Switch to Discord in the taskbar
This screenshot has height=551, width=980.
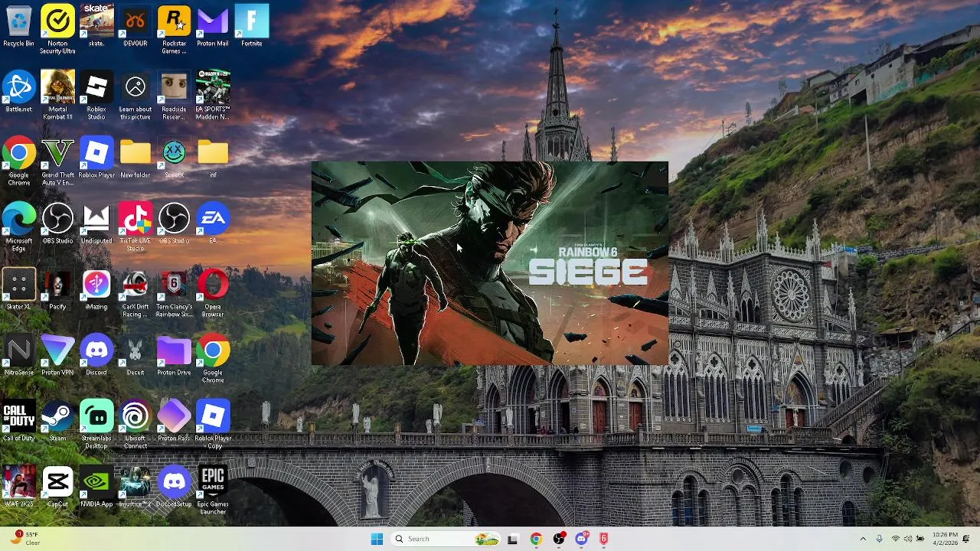pyautogui.click(x=581, y=539)
